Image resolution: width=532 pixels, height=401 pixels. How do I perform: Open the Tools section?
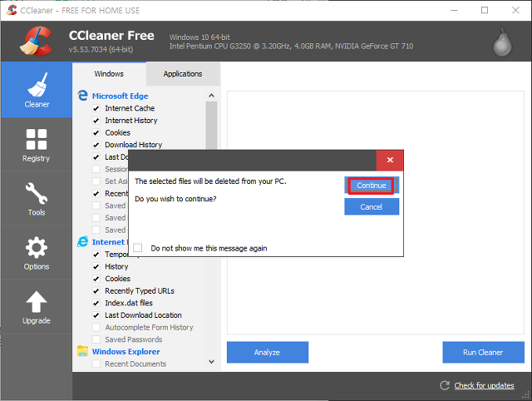click(37, 199)
